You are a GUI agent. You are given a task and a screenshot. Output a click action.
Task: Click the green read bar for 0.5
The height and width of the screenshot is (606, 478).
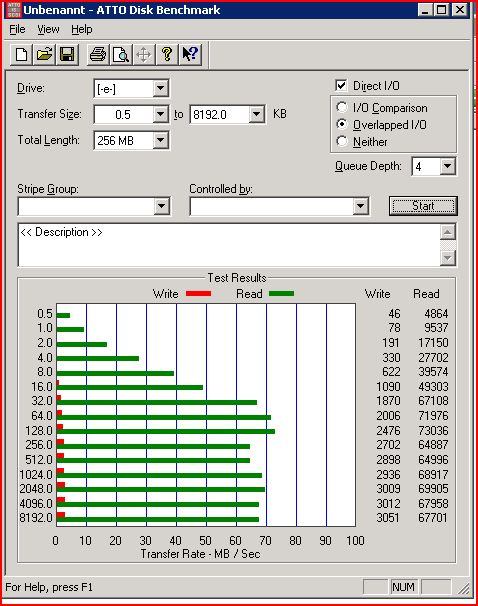[63, 315]
